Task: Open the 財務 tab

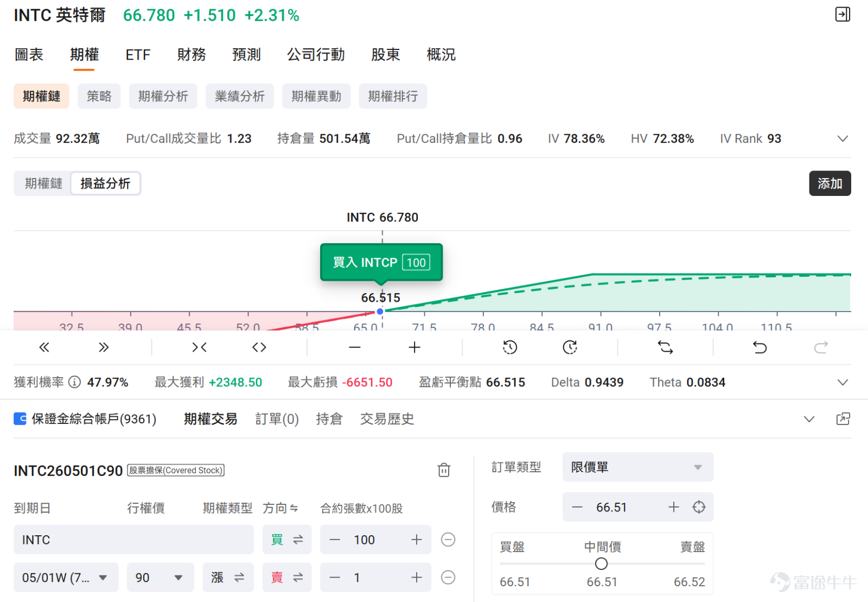Action: tap(192, 55)
